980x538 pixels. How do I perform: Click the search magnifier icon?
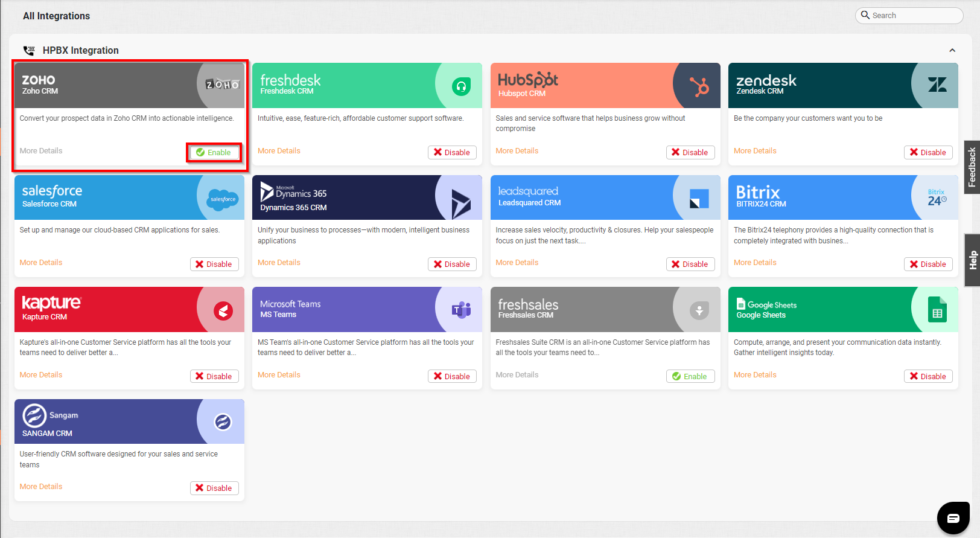coord(865,15)
